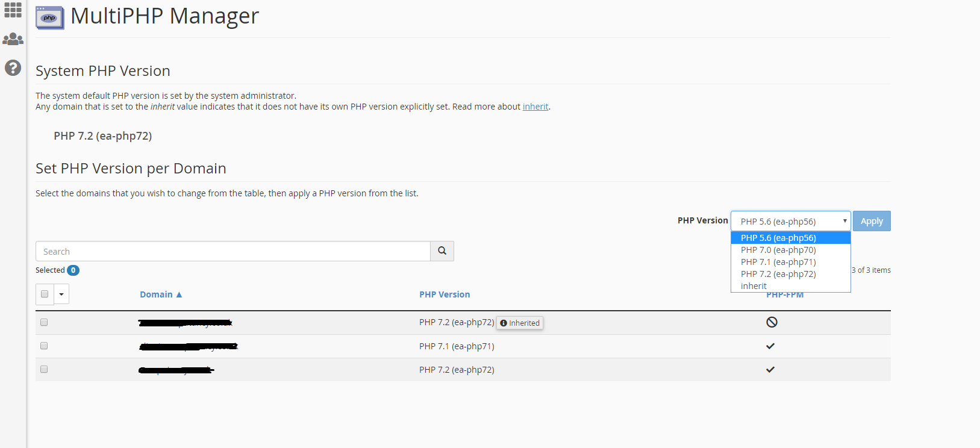Screen dimensions: 980x448
Task: Sort table by PHP Version column
Action: pos(445,294)
